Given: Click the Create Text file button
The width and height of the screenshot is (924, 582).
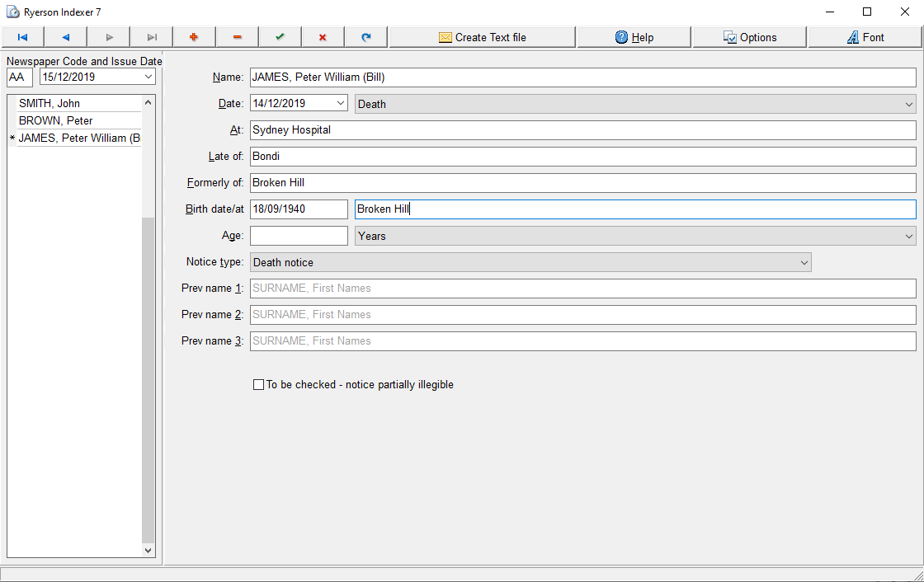Looking at the screenshot, I should click(482, 37).
